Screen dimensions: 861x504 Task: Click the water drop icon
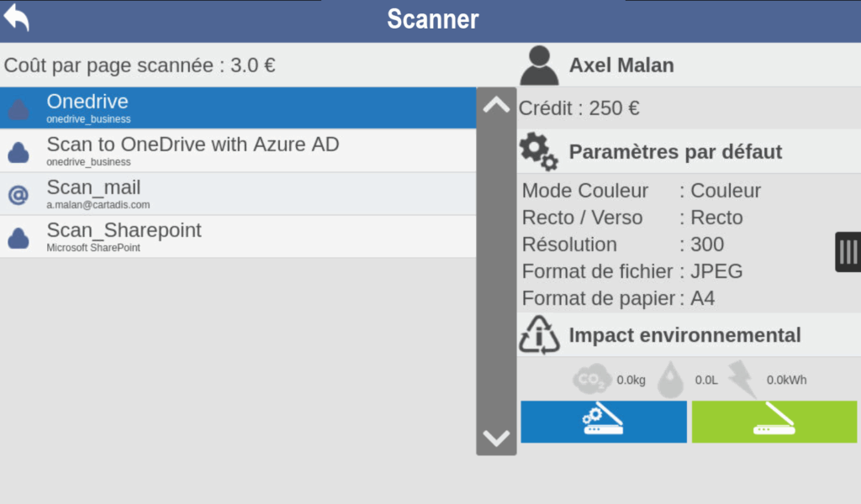(x=670, y=380)
